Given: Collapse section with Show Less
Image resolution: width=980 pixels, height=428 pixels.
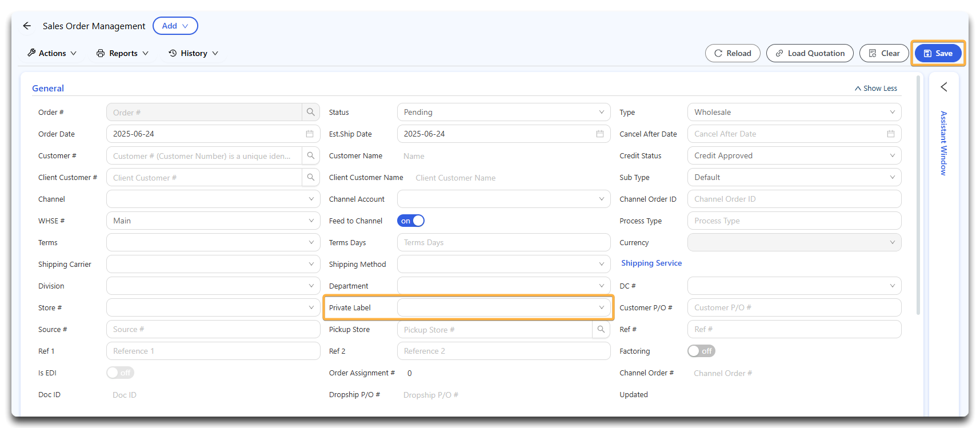Looking at the screenshot, I should click(x=876, y=88).
